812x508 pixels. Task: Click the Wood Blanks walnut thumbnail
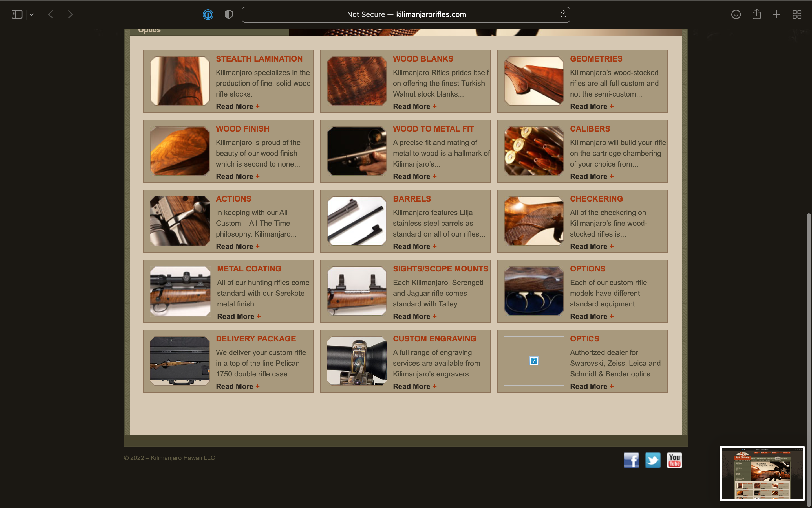[x=357, y=81]
